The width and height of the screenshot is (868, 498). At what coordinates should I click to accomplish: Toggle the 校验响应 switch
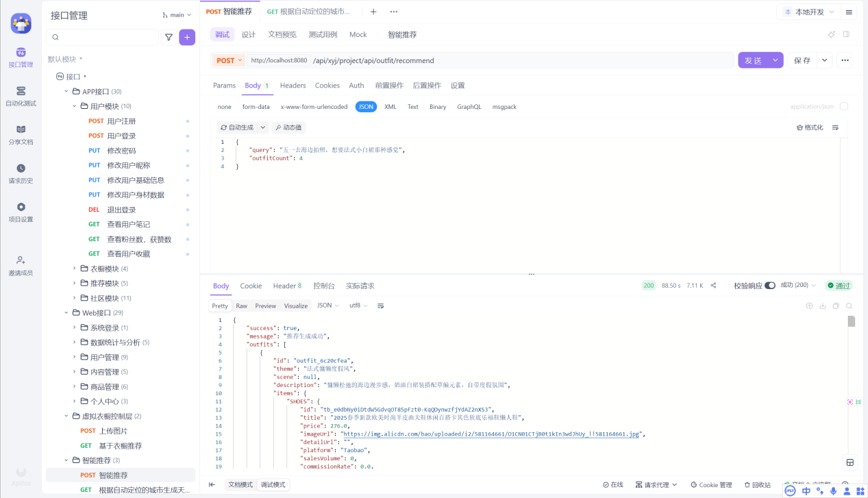click(770, 286)
